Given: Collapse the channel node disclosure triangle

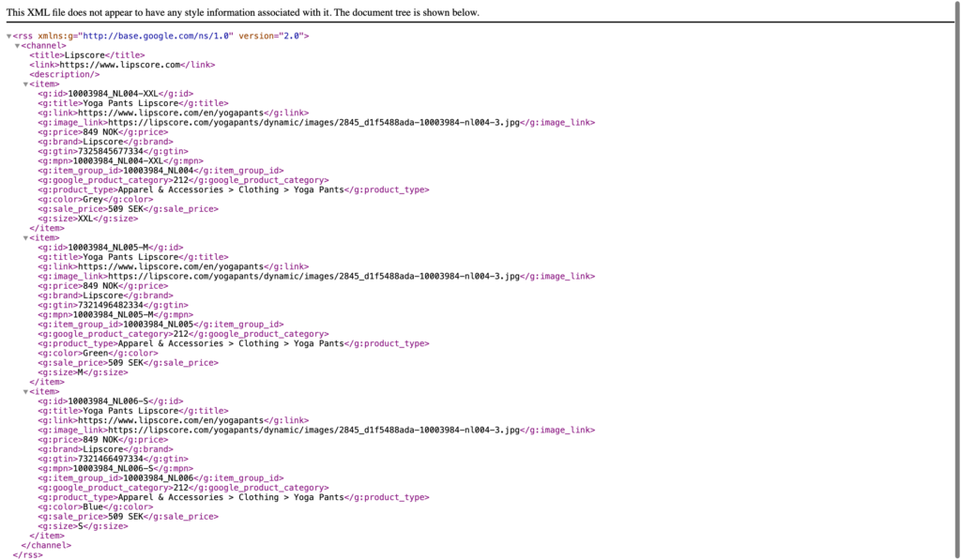Looking at the screenshot, I should 18,45.
